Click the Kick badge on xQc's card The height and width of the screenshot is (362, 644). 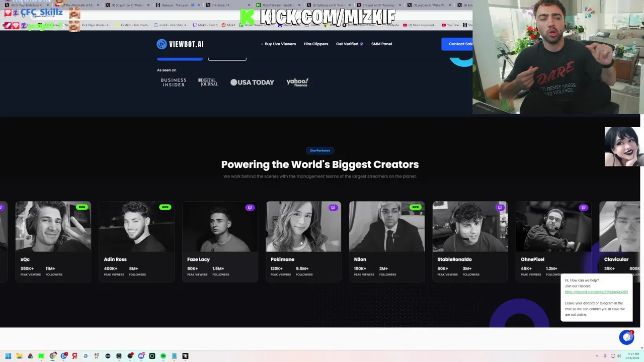[82, 207]
